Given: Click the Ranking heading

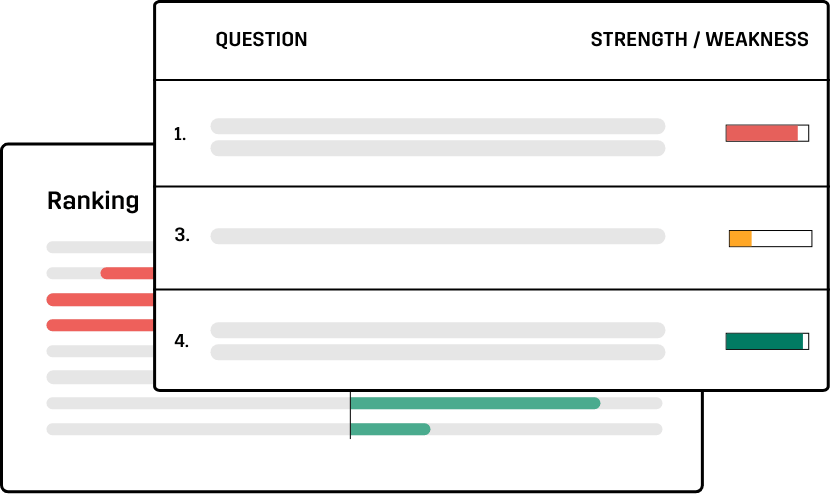Looking at the screenshot, I should click(93, 201).
